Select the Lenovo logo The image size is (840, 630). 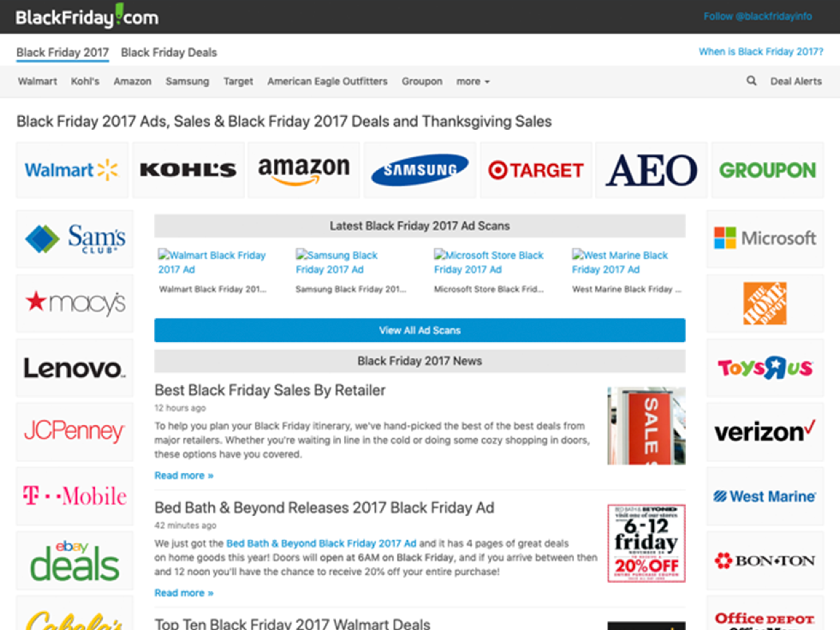pyautogui.click(x=75, y=368)
